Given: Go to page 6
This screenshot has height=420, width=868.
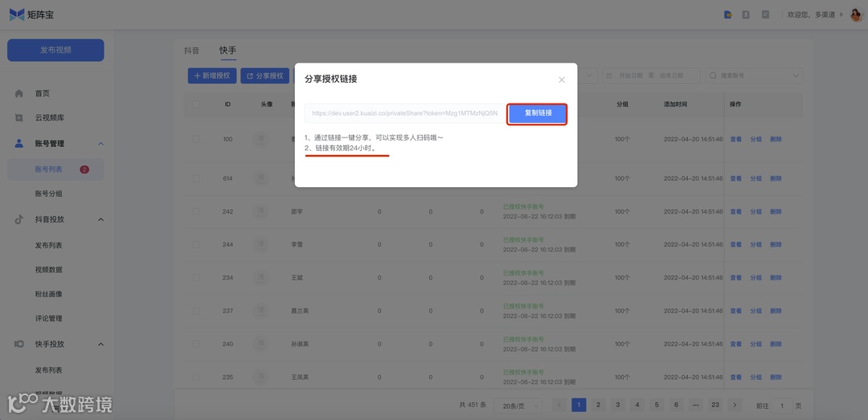Looking at the screenshot, I should tap(676, 405).
